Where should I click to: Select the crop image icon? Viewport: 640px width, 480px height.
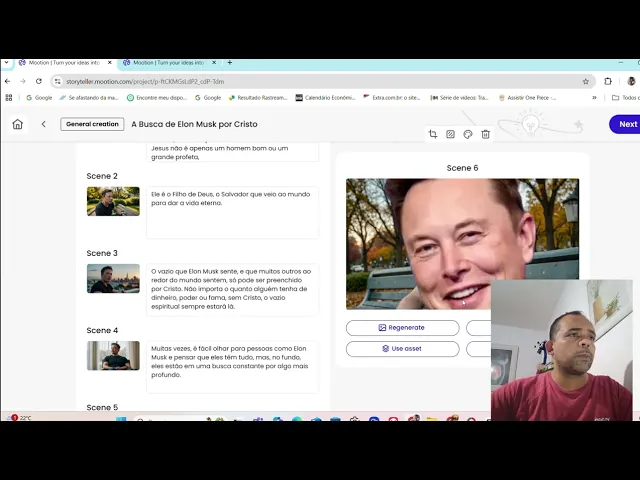433,134
